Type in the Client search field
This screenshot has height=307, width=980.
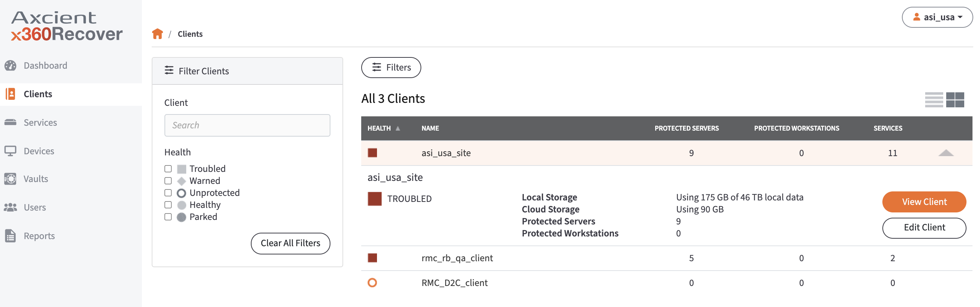pyautogui.click(x=247, y=125)
